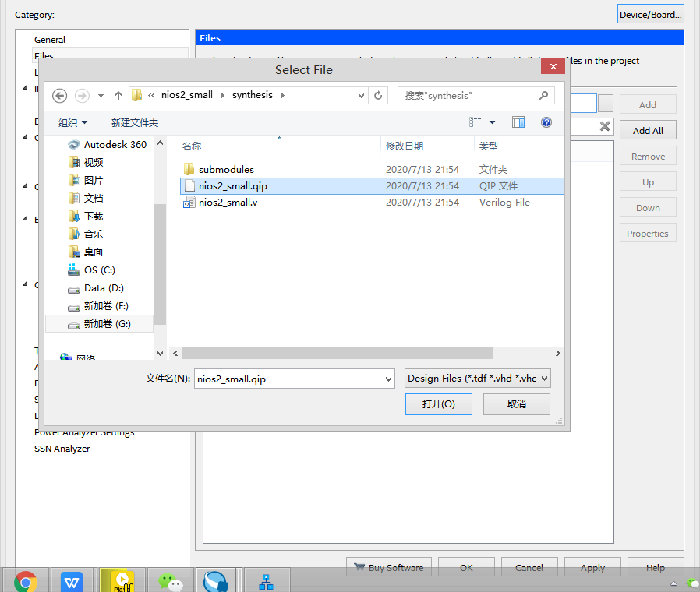Image resolution: width=700 pixels, height=592 pixels.
Task: Sort files by 名称 column
Action: pos(192,146)
